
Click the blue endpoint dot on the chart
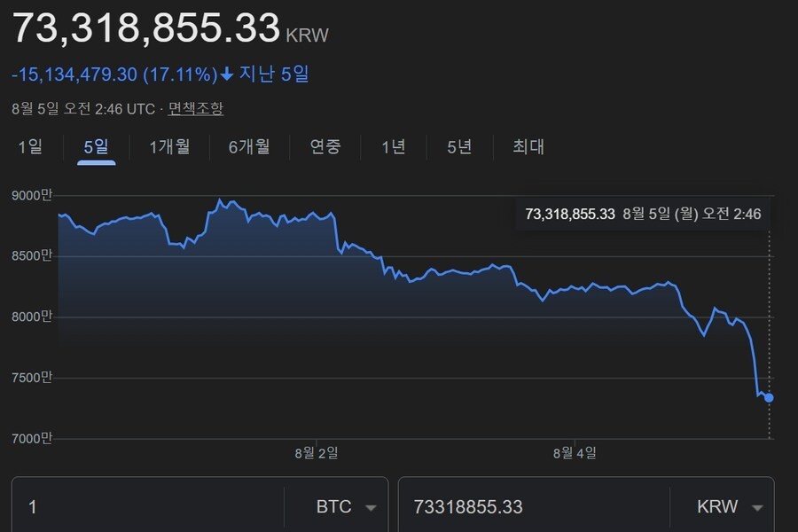769,397
